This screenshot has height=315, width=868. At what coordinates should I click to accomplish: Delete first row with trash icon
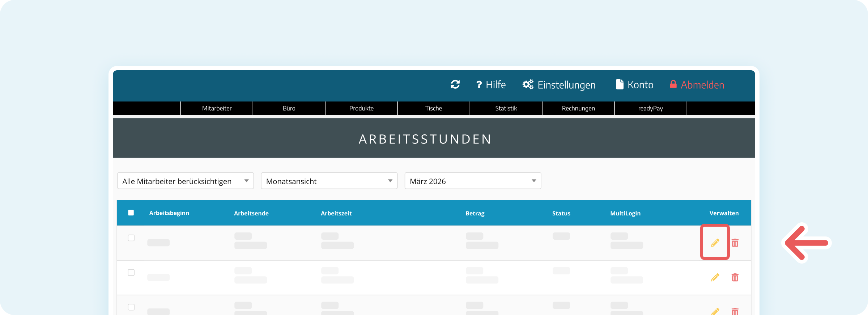click(735, 243)
